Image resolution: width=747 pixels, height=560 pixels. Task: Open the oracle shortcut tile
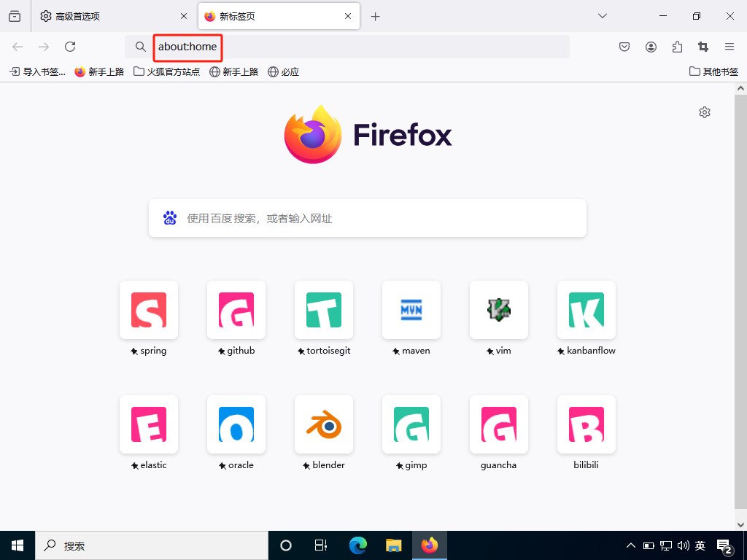[x=236, y=424]
